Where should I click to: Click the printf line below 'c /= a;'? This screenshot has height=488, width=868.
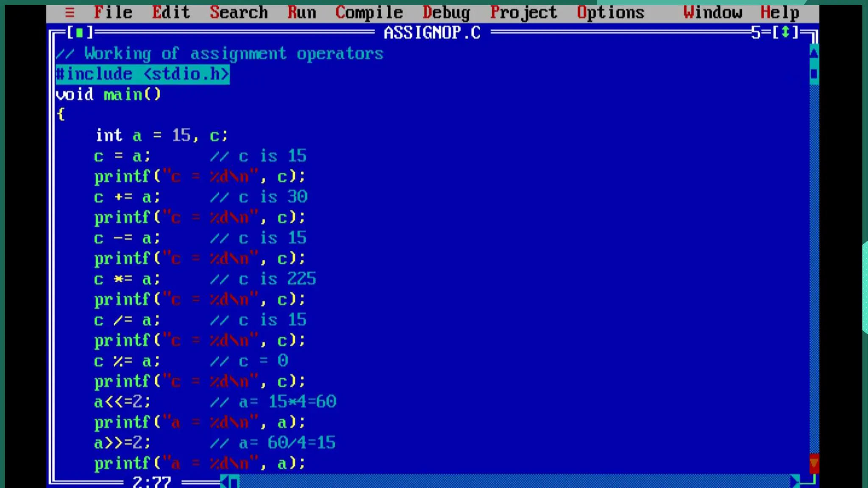(x=200, y=341)
